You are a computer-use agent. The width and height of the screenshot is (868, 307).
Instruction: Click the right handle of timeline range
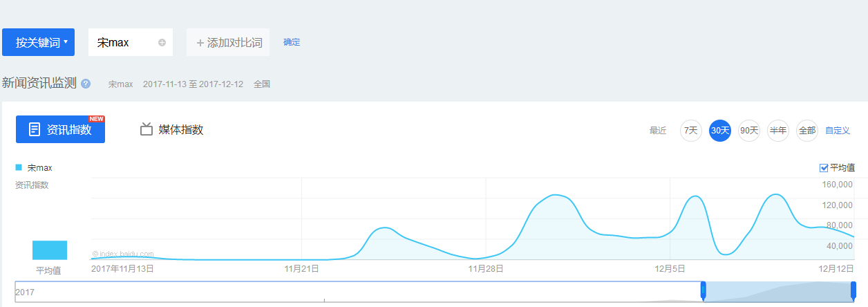coord(853,290)
